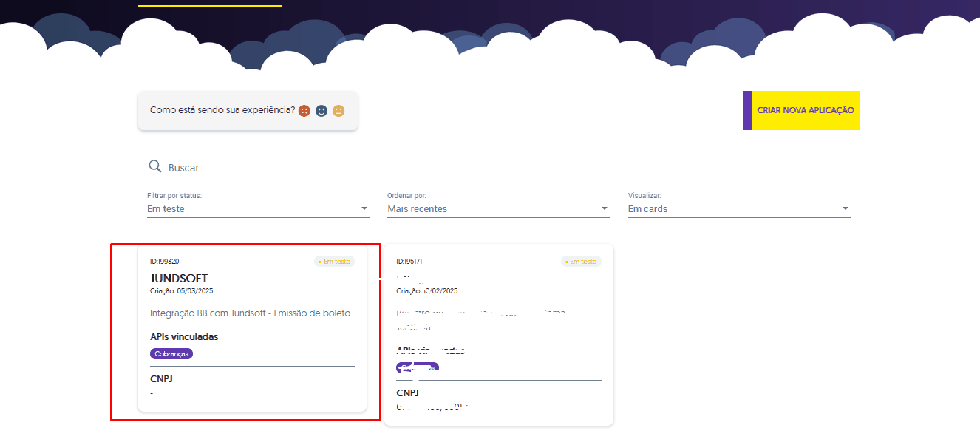The width and height of the screenshot is (980, 442).
Task: Open the Filtrar por status dropdown
Action: [x=258, y=209]
